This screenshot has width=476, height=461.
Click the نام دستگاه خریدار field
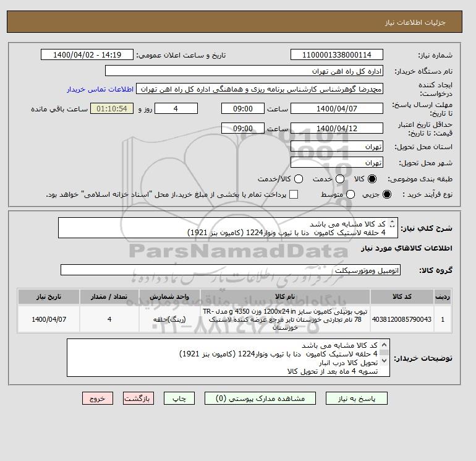pyautogui.click(x=244, y=71)
